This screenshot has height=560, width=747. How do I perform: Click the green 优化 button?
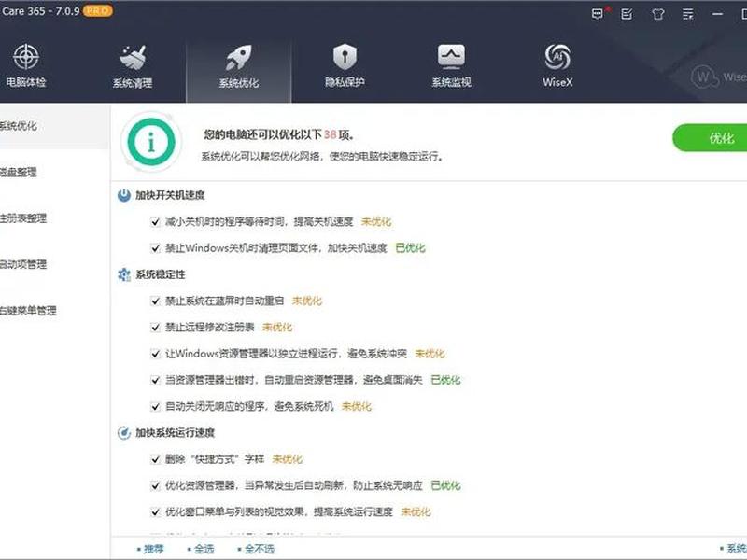[710, 138]
